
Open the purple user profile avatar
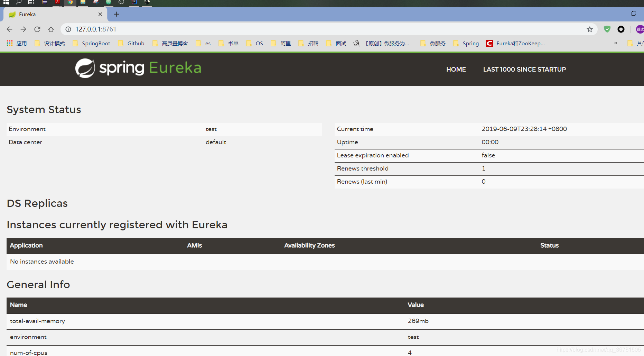640,29
